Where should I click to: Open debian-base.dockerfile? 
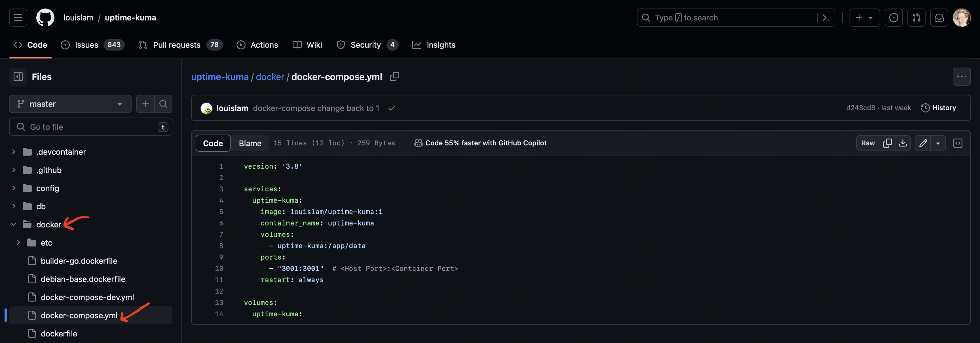coord(83,279)
